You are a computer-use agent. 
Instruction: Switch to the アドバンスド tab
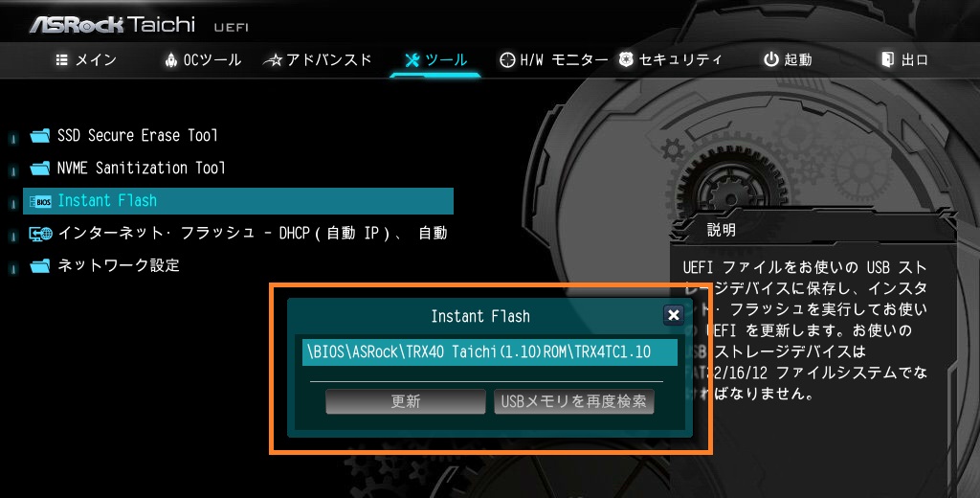coord(318,60)
